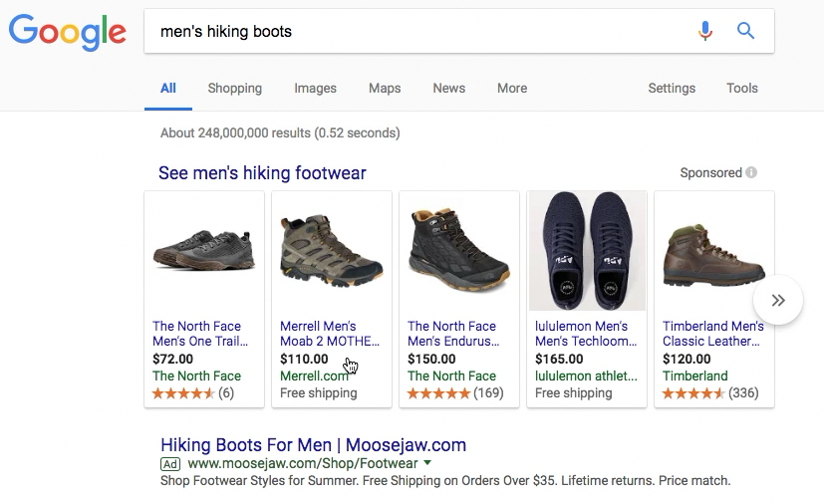Open See men's hiking footwear link
Viewport: 824px width, 504px height.
[262, 173]
